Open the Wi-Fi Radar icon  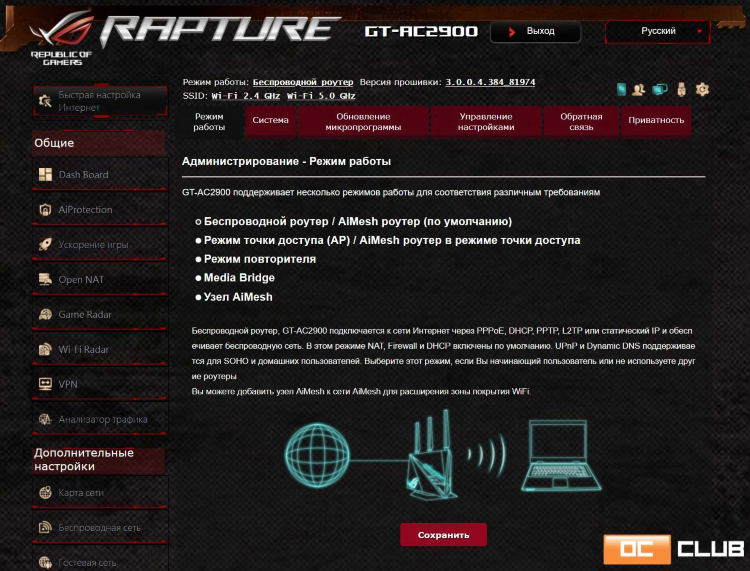45,349
